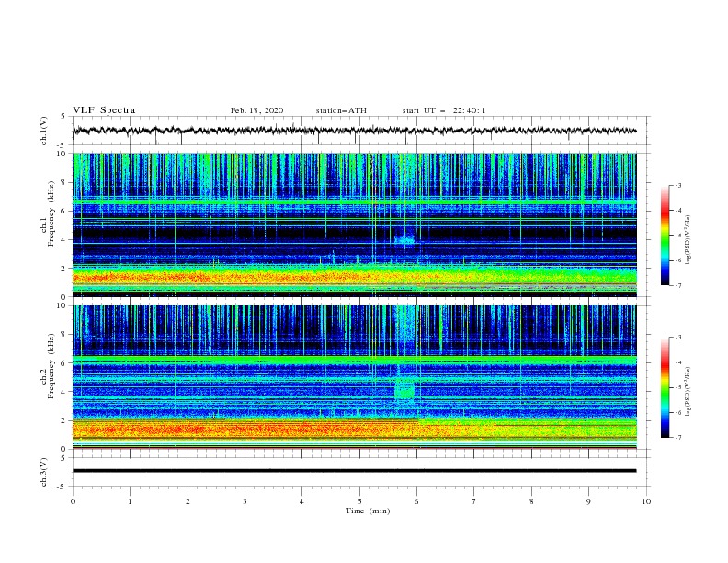Click the upper colorbar beside the ch.1 spectrogram
The height and width of the screenshot is (563, 728).
coord(665,235)
